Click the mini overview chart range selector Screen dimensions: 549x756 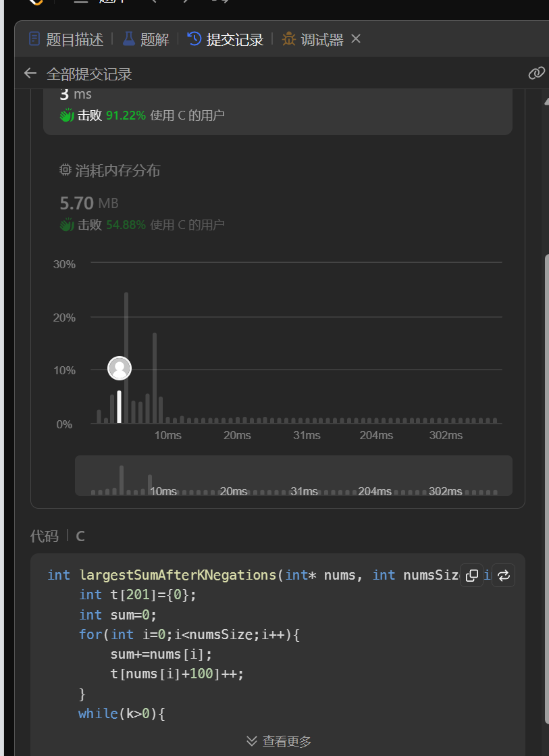point(293,476)
